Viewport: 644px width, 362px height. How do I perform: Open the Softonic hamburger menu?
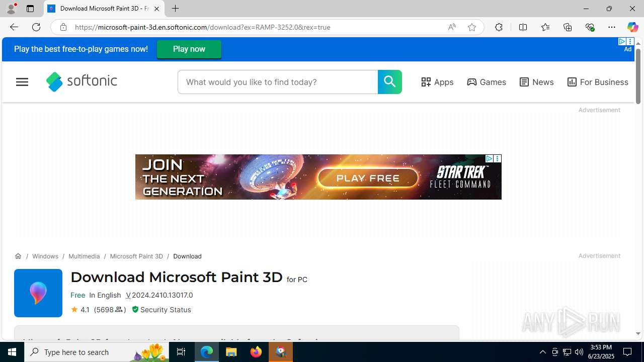tap(22, 82)
